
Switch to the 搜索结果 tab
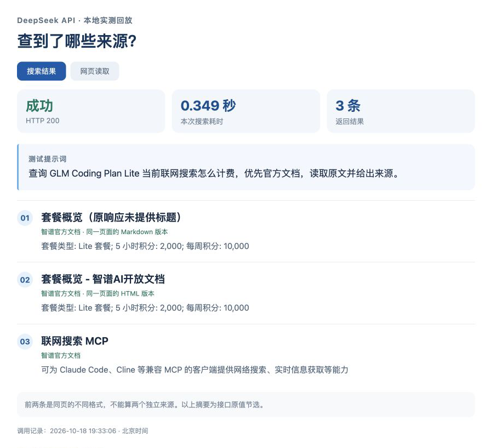click(x=42, y=71)
